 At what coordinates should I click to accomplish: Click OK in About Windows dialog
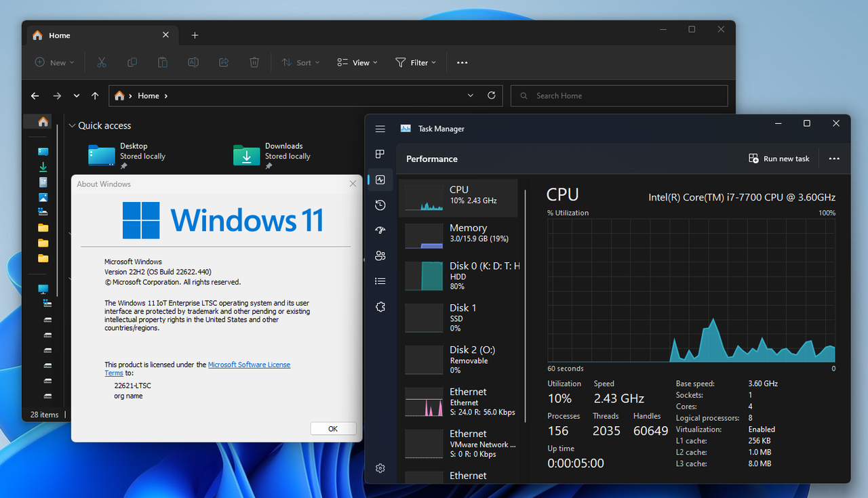pos(333,429)
